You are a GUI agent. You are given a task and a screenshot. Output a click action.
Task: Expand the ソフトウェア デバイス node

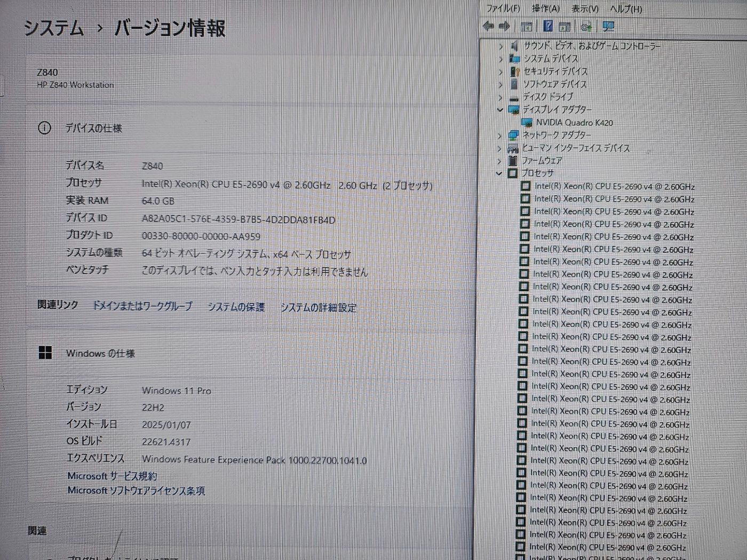click(500, 85)
